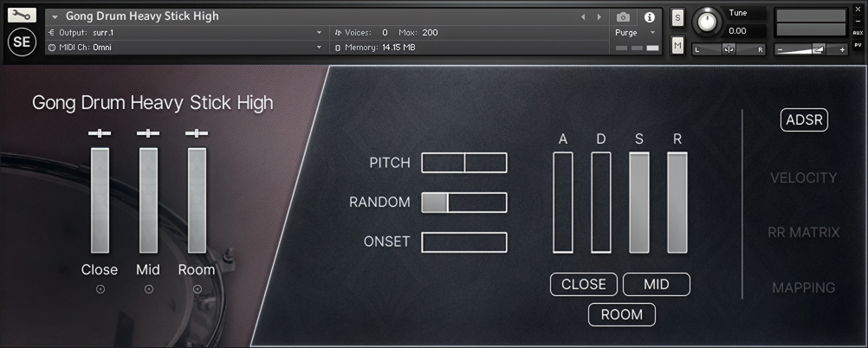Open the RR MATRIX tab

pos(803,232)
